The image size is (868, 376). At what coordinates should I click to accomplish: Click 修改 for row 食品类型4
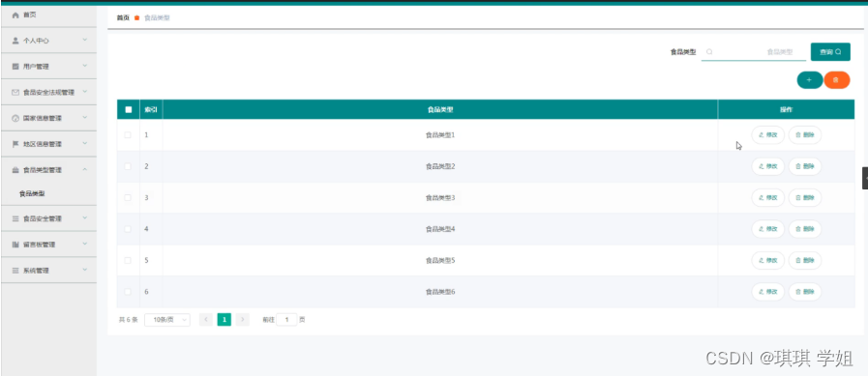coord(767,229)
